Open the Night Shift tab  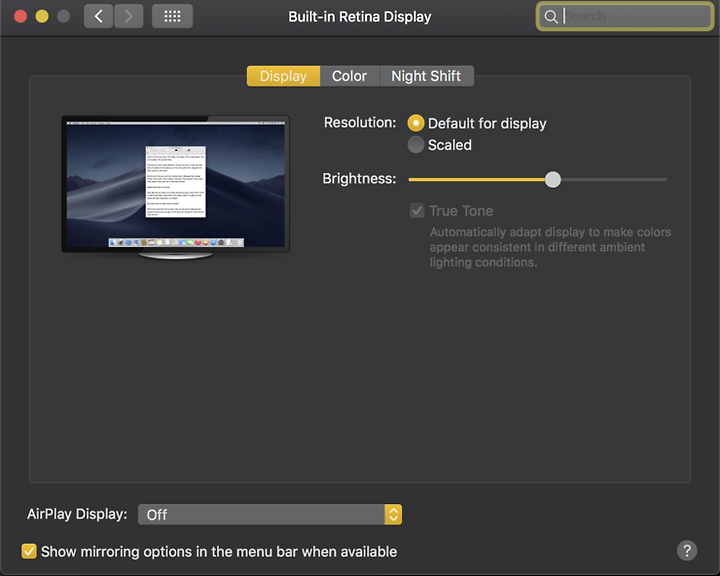pos(426,76)
